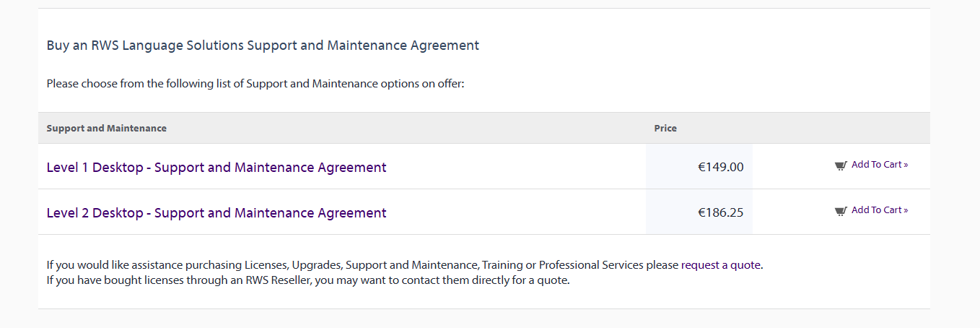Screen dimensions: 980x328
Task: Click the 'Support and Maintenance' column header
Action: coord(107,129)
